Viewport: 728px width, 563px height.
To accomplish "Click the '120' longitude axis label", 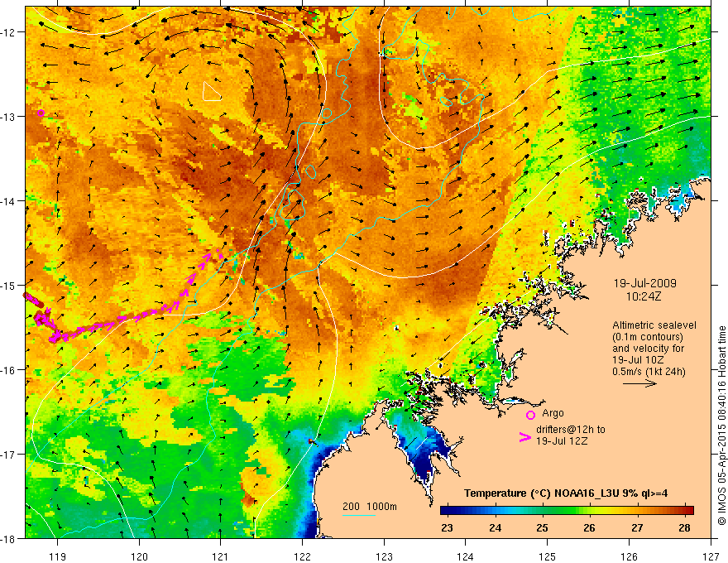I will (x=139, y=556).
